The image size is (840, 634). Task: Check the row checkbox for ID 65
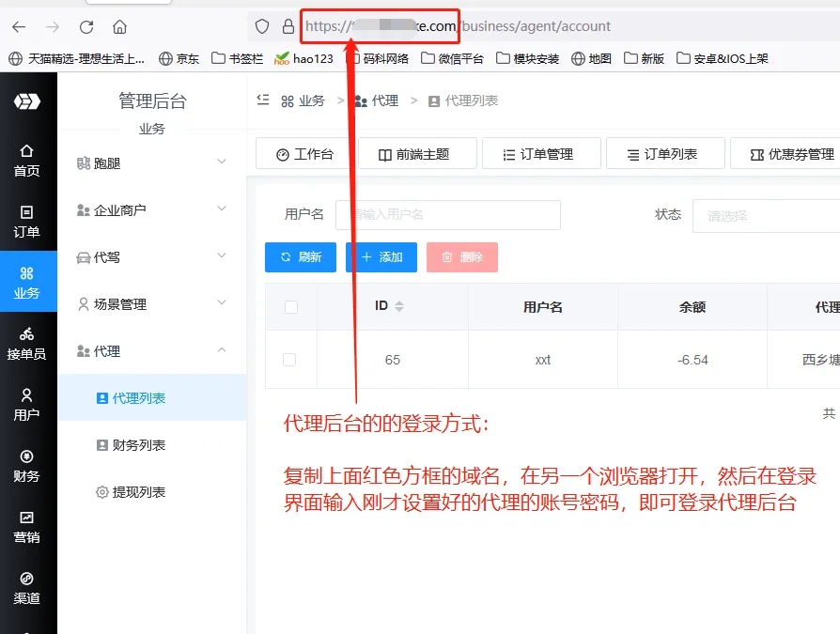point(289,360)
